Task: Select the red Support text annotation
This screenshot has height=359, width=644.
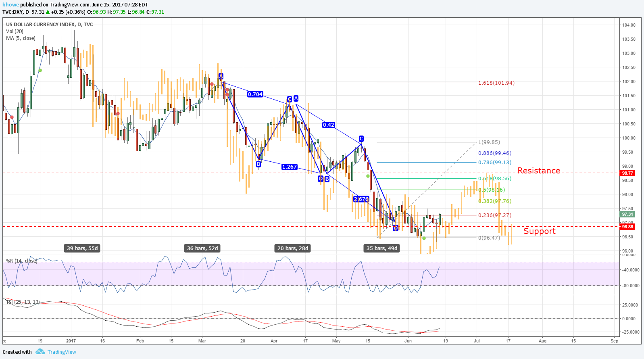Action: tap(540, 231)
